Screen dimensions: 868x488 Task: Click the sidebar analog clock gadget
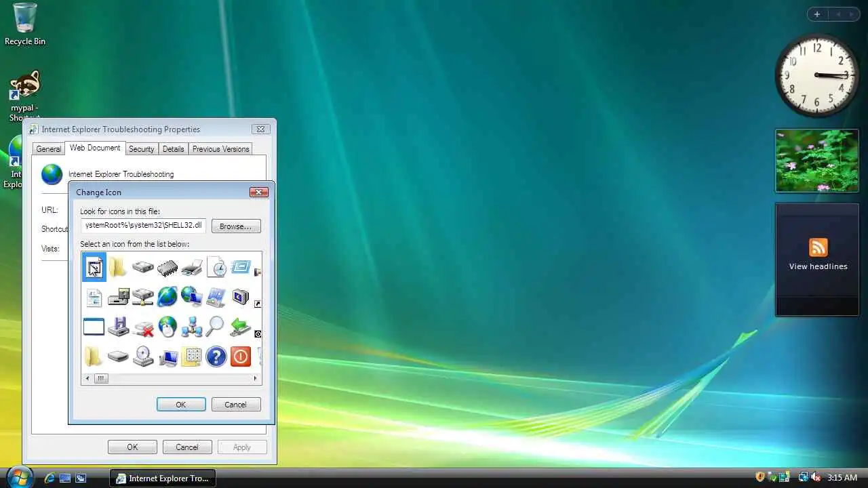point(816,75)
